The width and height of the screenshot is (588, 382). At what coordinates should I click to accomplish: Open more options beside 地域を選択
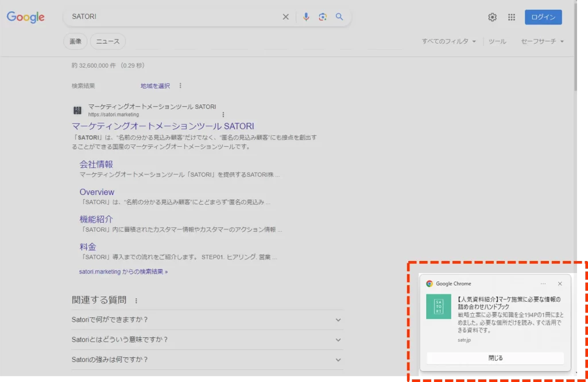coord(180,86)
